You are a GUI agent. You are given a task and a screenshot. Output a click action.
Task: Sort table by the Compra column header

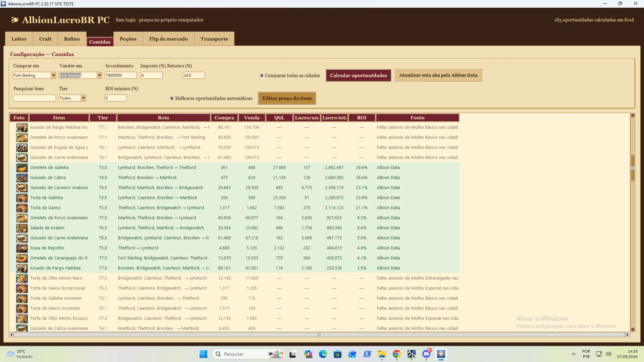tap(224, 118)
